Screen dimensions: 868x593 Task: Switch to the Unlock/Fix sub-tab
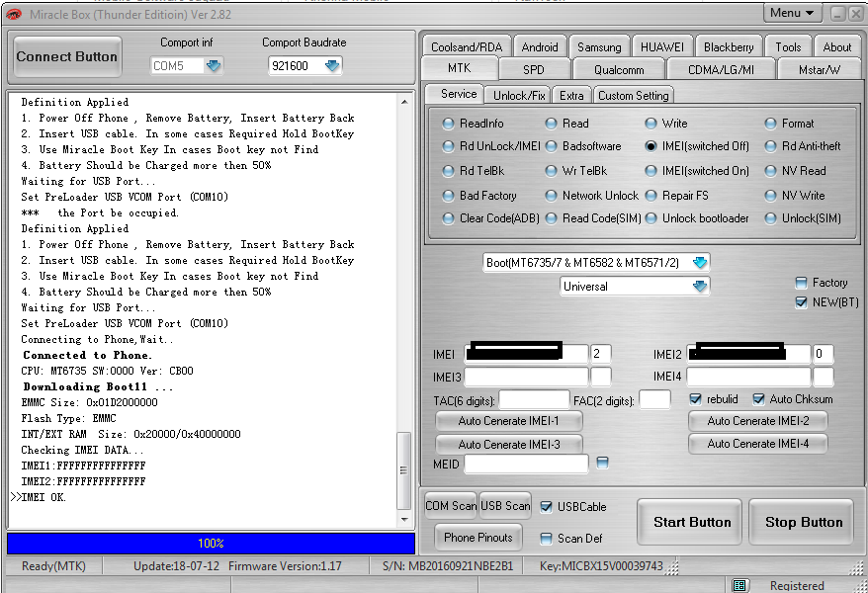coord(519,95)
